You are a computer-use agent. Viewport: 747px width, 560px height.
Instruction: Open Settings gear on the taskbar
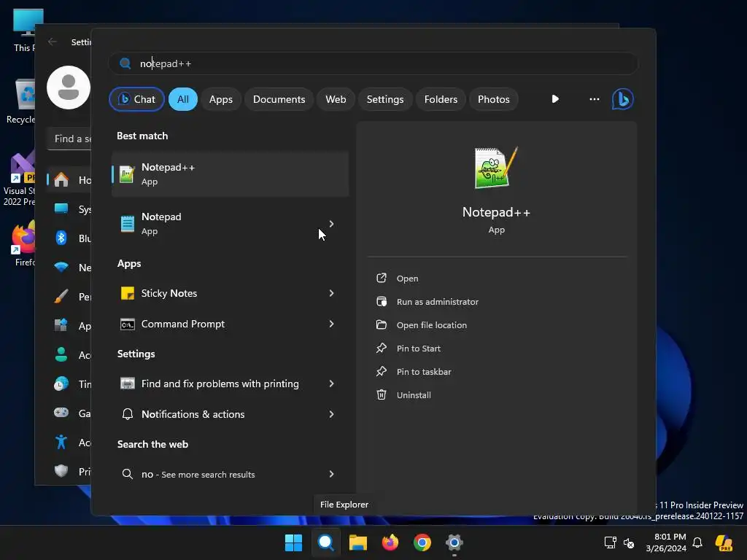pos(454,542)
